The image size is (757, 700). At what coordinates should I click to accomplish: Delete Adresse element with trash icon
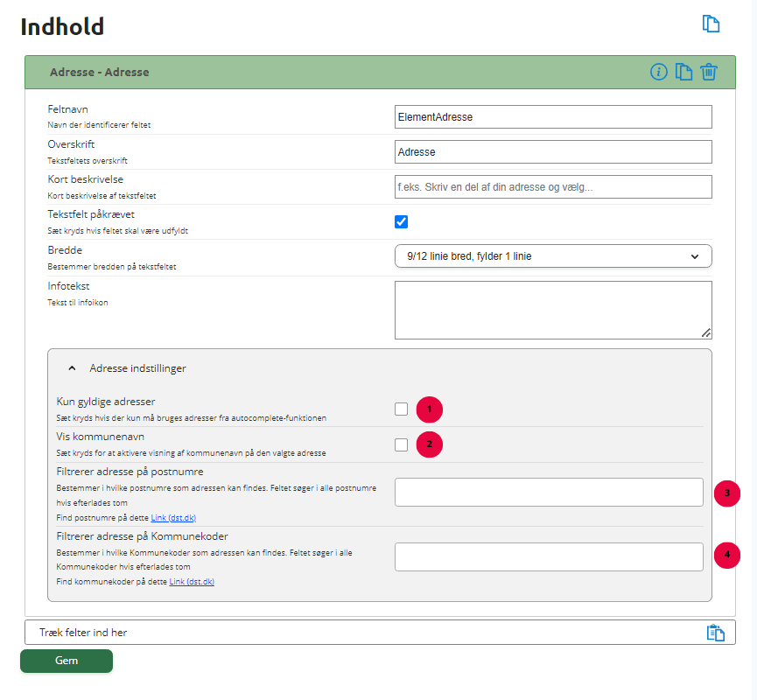[709, 72]
